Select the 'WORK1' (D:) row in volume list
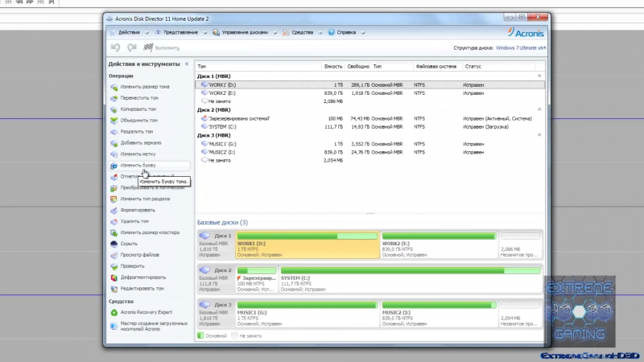This screenshot has height=362, width=644. (x=370, y=85)
